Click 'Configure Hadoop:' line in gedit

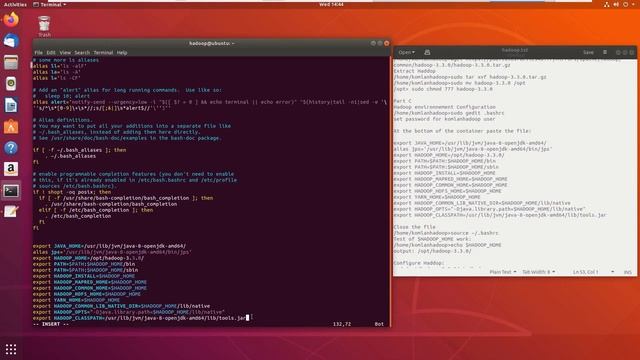click(418, 263)
